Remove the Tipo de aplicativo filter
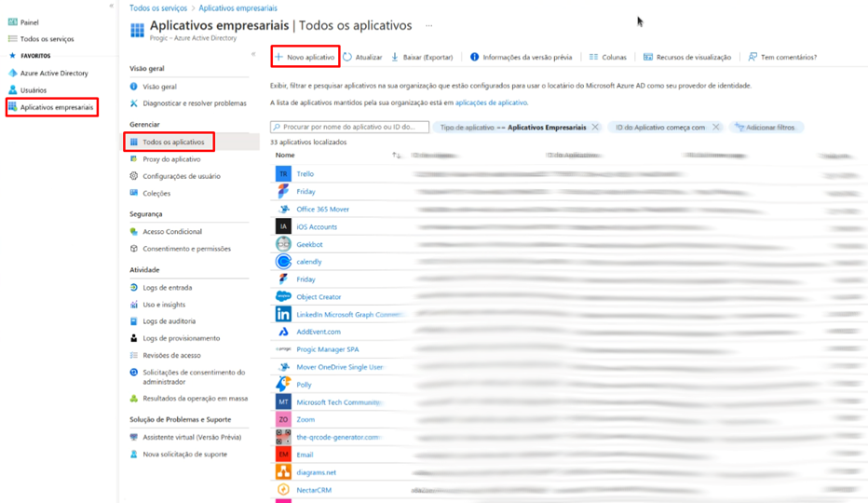The width and height of the screenshot is (868, 503). point(595,127)
